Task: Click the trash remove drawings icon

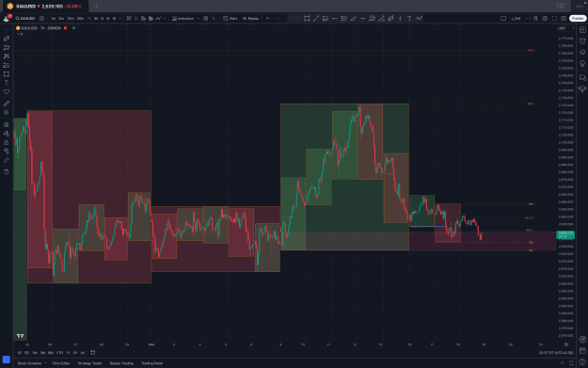Action: click(7, 172)
